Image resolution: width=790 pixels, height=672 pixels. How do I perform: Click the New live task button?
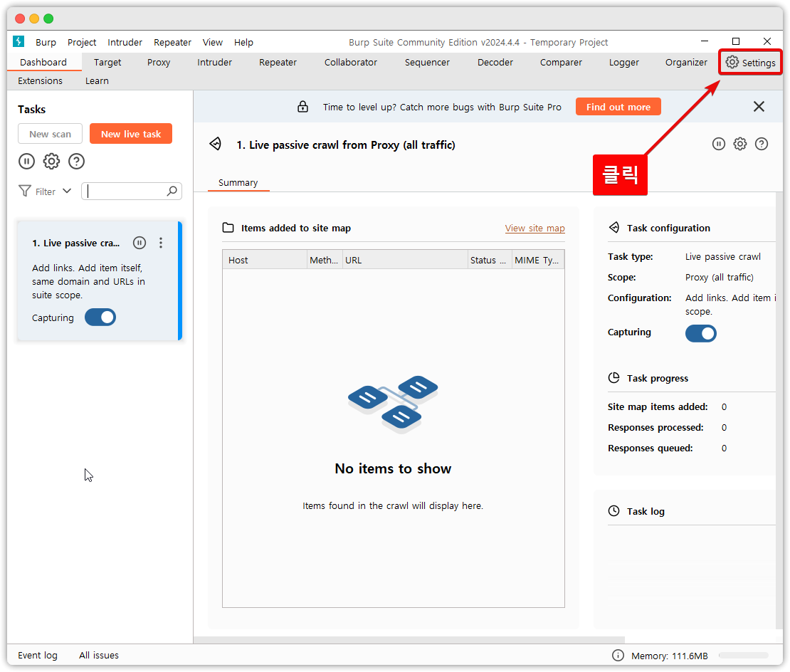tap(131, 134)
